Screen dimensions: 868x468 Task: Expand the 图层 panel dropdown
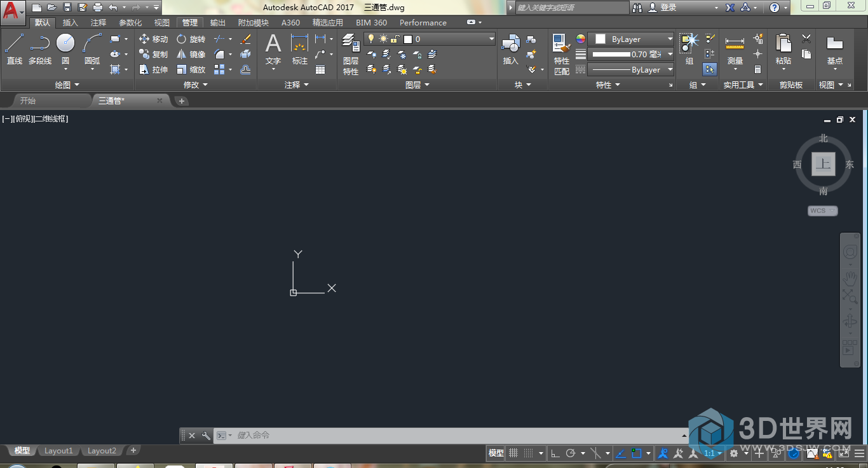click(x=417, y=85)
